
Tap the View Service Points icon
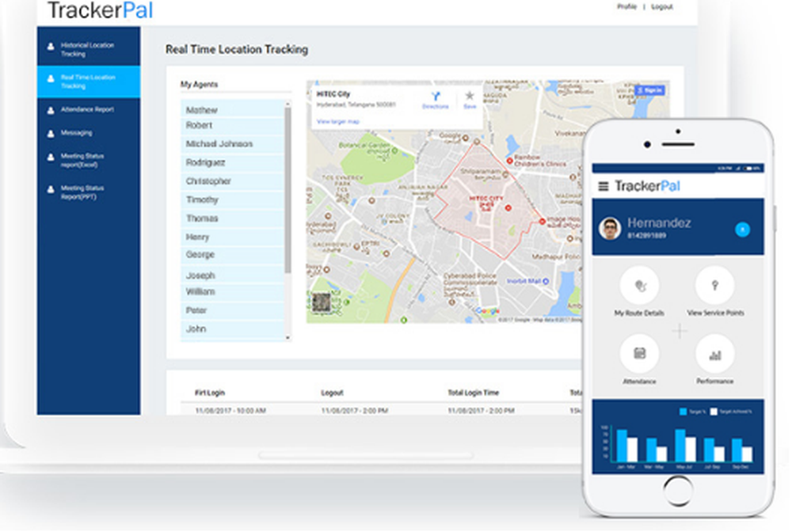[x=715, y=287]
